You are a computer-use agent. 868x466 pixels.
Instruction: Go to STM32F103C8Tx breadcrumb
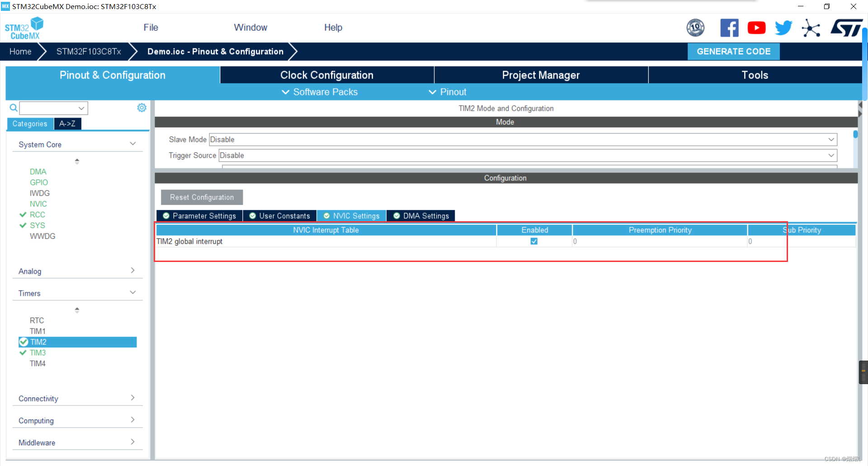pyautogui.click(x=89, y=52)
